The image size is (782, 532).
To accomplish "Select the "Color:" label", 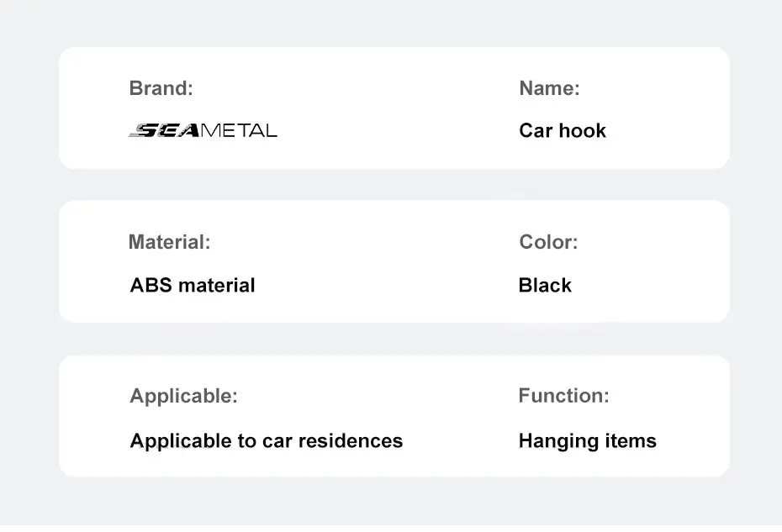I will coord(548,243).
